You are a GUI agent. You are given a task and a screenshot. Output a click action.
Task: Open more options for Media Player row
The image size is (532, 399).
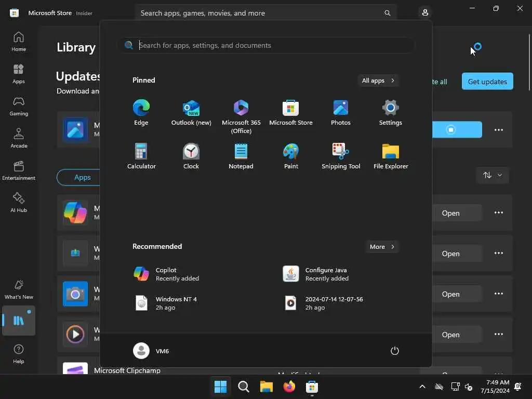tap(498, 334)
